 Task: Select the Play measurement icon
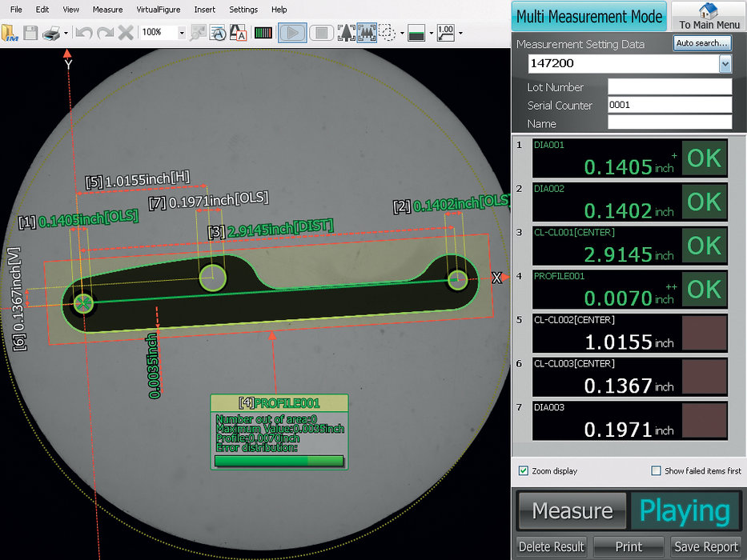click(x=291, y=33)
